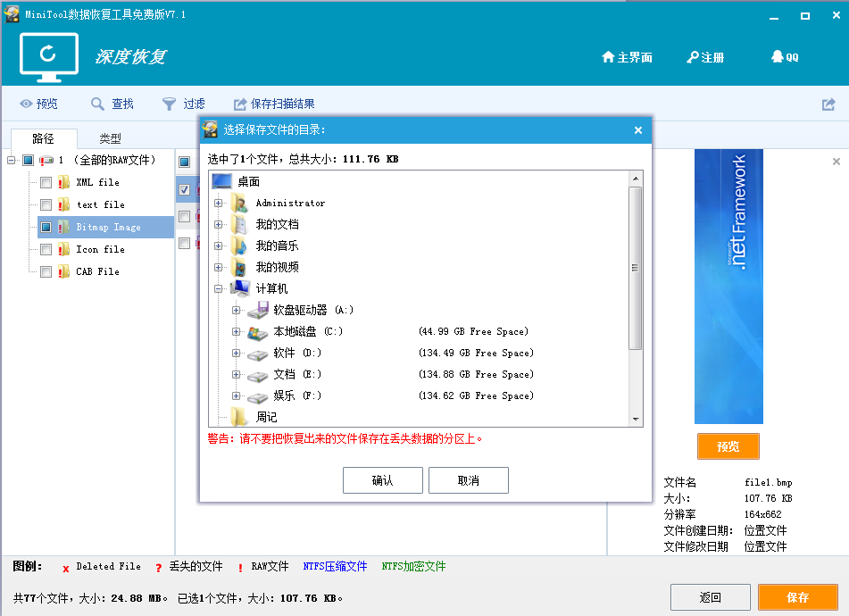Select the 周记 folder icon
Viewport: 849px width, 616px height.
[x=240, y=417]
